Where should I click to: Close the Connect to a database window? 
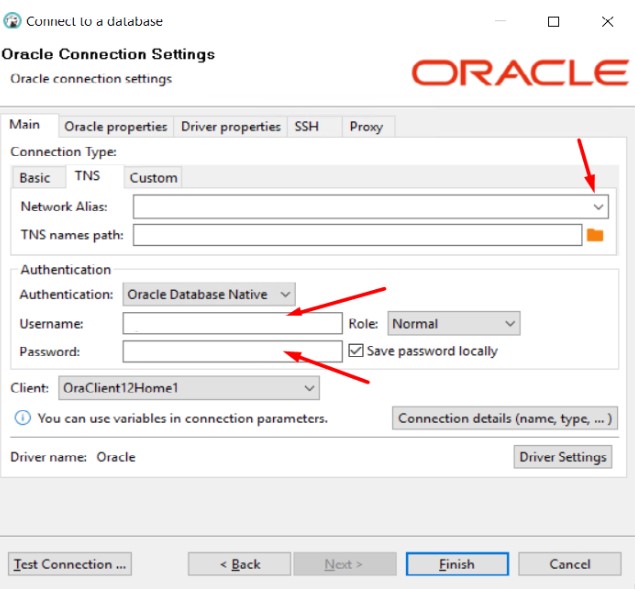607,21
